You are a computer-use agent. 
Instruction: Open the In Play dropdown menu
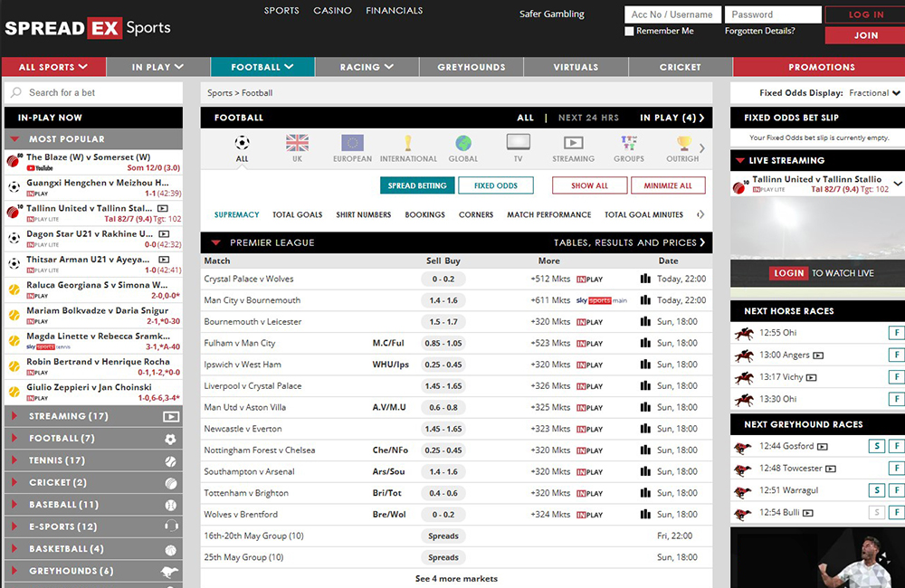pos(157,67)
